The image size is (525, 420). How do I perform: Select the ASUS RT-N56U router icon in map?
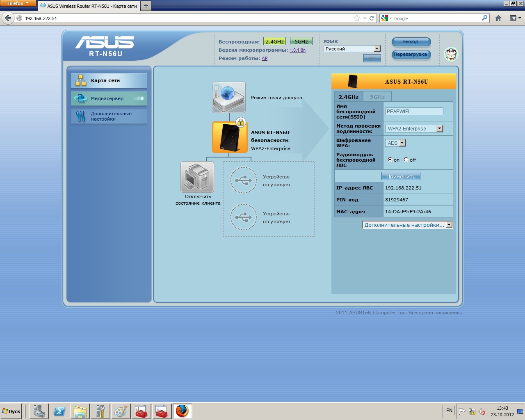tap(230, 137)
